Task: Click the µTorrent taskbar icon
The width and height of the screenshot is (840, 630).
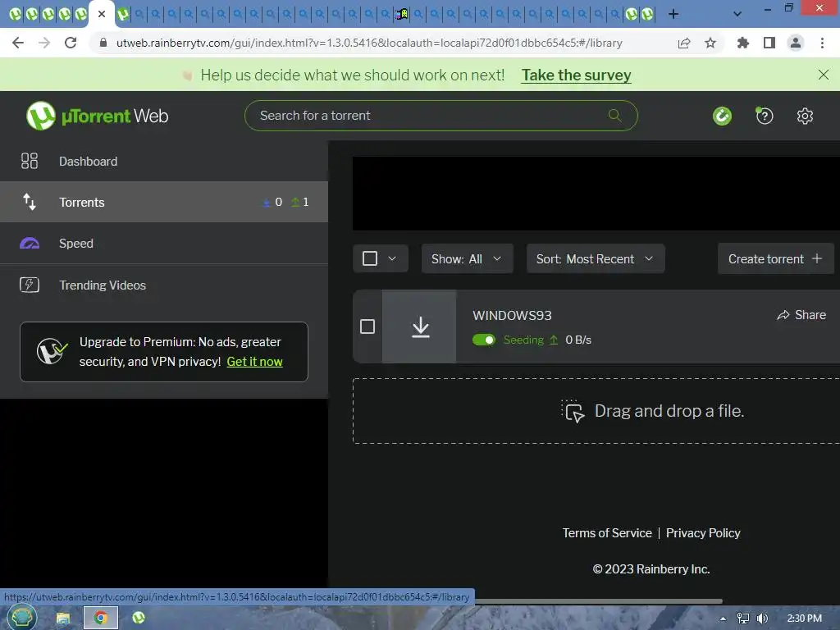Action: 139,619
